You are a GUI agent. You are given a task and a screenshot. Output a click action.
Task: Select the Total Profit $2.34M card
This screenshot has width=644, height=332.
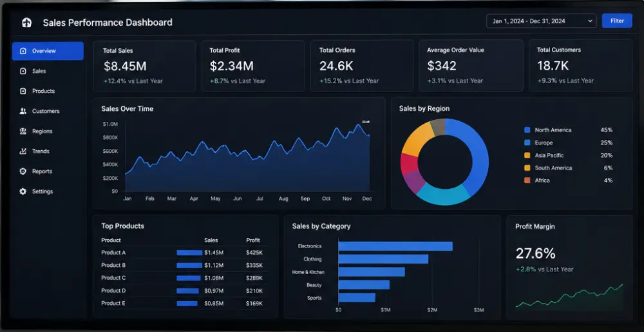click(253, 66)
